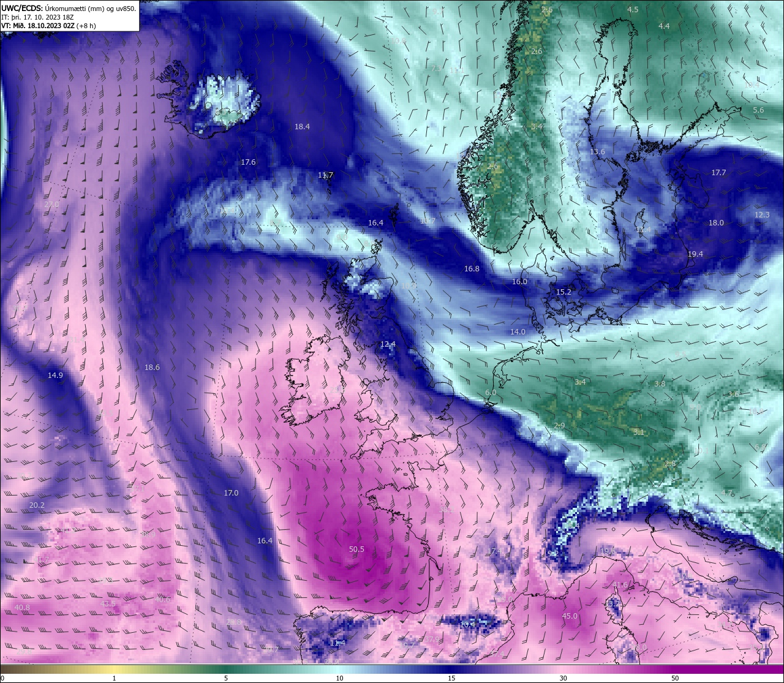Click the 19.4 value on the map
The width and height of the screenshot is (784, 683).
(695, 254)
